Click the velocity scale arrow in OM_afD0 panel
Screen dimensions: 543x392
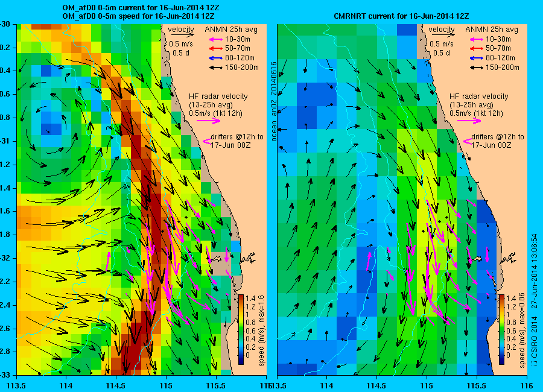pos(182,34)
